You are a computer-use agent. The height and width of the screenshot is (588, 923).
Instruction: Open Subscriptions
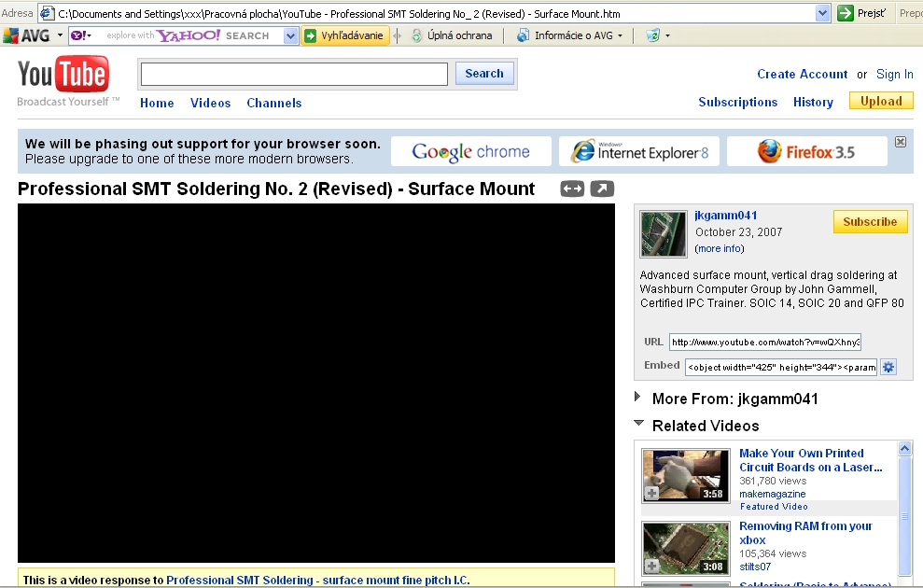tap(737, 102)
